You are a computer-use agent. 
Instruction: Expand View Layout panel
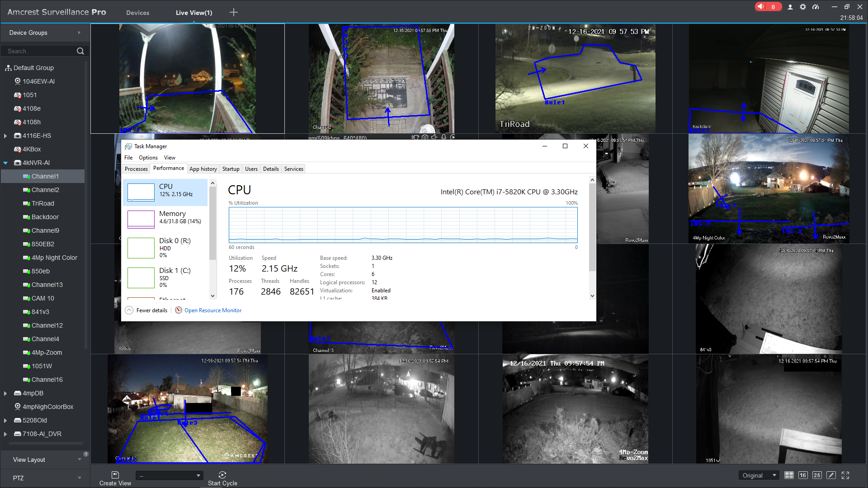[x=80, y=460]
